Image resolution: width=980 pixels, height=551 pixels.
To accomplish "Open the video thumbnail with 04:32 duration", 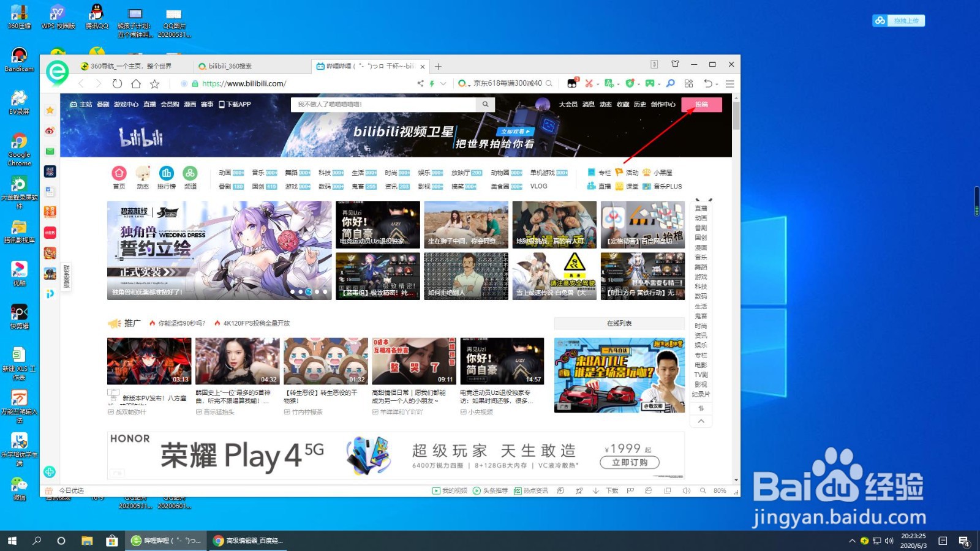I will [238, 361].
